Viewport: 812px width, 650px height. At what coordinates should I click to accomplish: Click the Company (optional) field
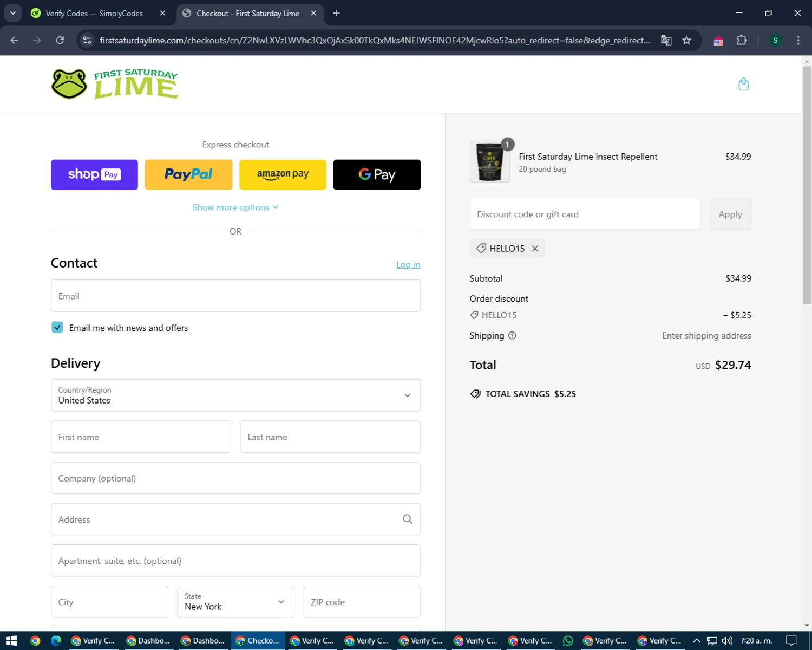235,478
